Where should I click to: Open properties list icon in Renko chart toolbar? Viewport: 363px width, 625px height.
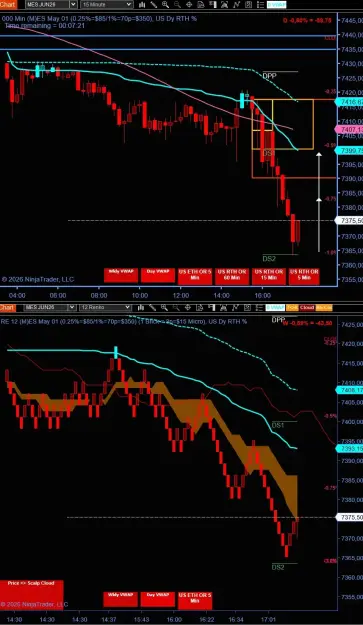click(259, 307)
